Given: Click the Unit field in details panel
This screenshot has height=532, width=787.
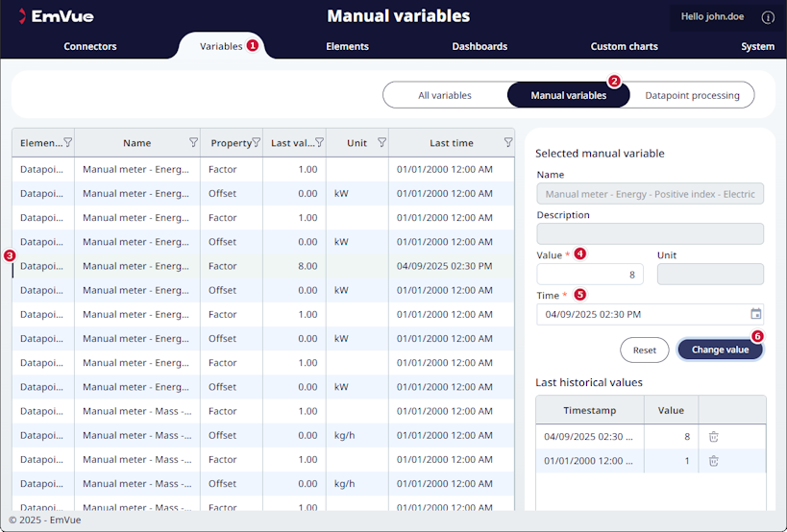Looking at the screenshot, I should pyautogui.click(x=710, y=275).
